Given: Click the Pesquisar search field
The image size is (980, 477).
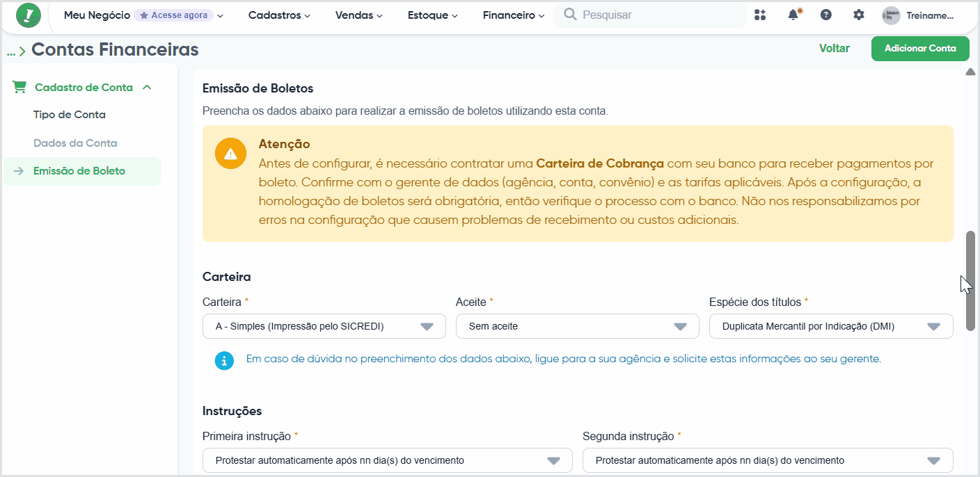Looking at the screenshot, I should 650,15.
